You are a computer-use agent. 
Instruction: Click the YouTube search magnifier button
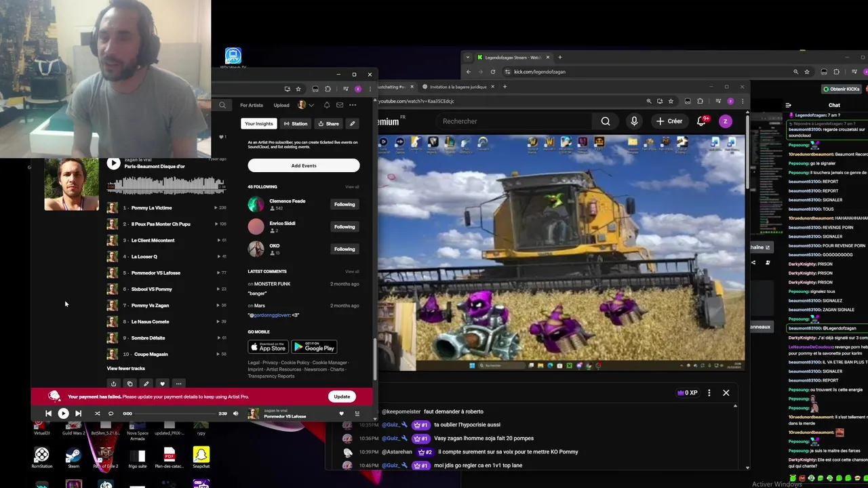[x=606, y=121]
